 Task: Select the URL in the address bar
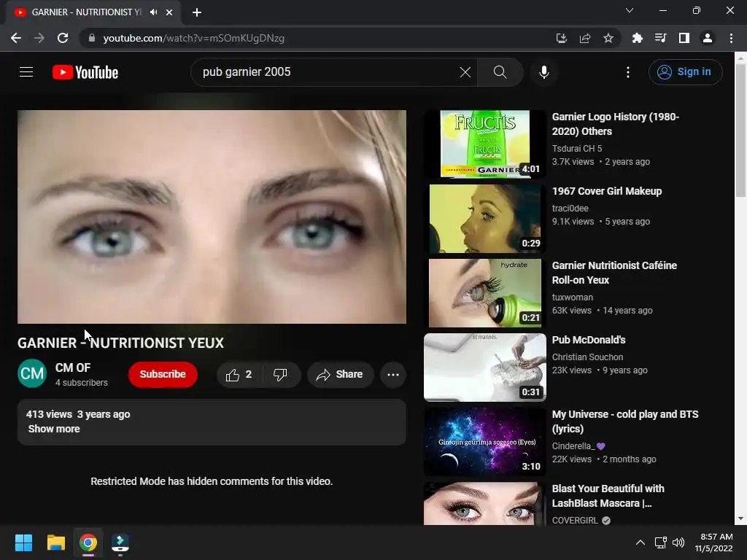(194, 38)
